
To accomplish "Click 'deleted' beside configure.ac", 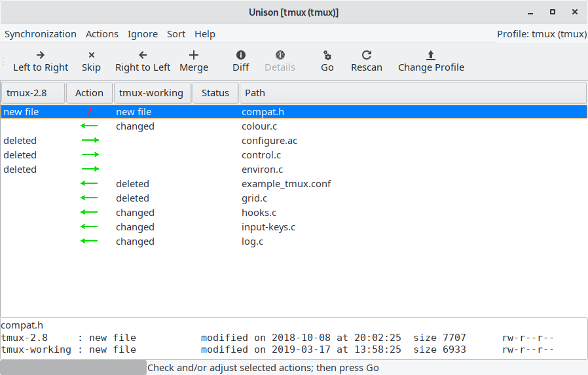I will click(20, 141).
